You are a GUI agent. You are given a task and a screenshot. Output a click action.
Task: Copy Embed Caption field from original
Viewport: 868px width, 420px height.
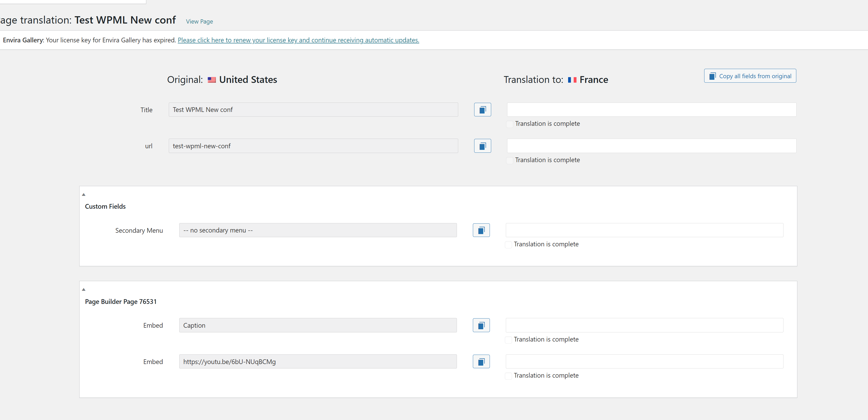(481, 325)
